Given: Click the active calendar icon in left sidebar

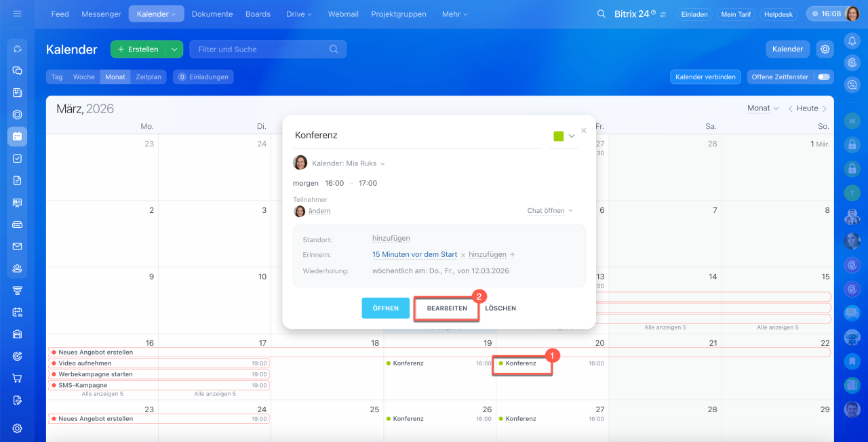Looking at the screenshot, I should click(18, 136).
